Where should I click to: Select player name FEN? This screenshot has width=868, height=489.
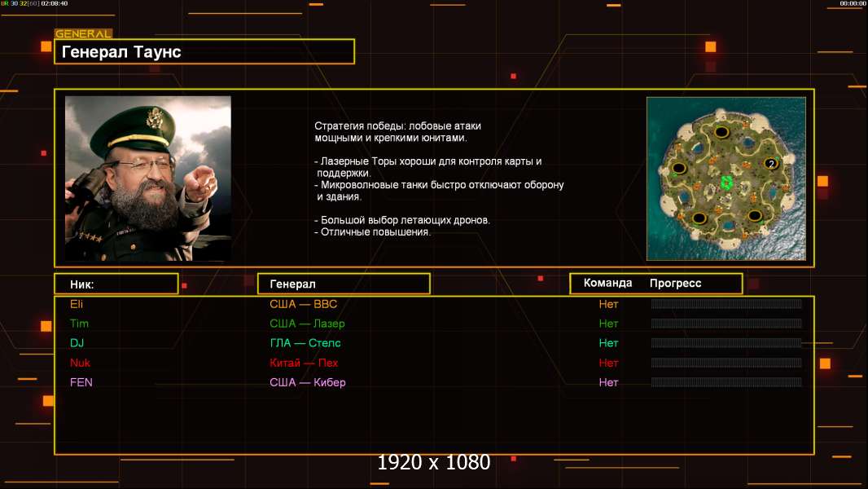pyautogui.click(x=81, y=382)
